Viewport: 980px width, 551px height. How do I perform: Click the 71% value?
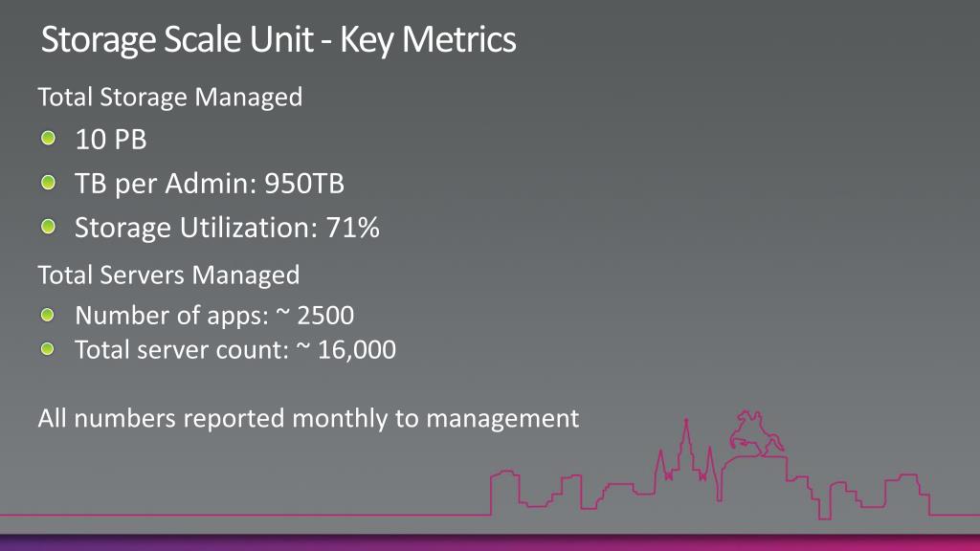pos(352,228)
